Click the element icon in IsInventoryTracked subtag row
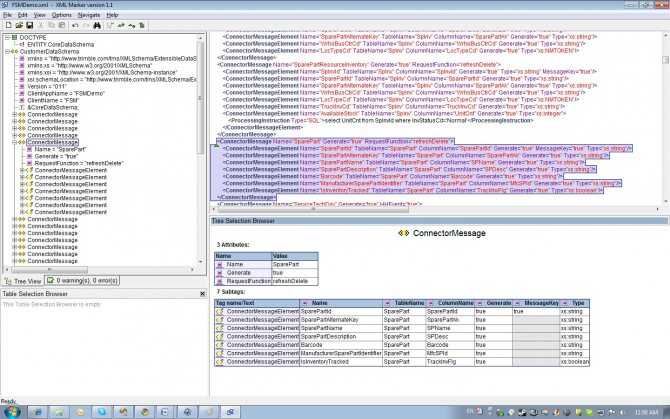The width and height of the screenshot is (670, 419). [x=220, y=361]
